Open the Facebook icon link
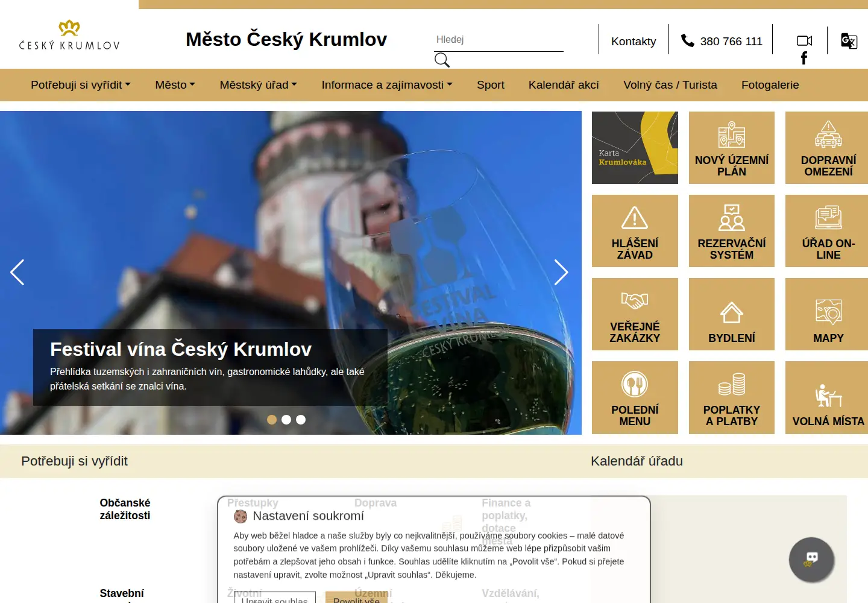The height and width of the screenshot is (603, 868). [x=804, y=58]
